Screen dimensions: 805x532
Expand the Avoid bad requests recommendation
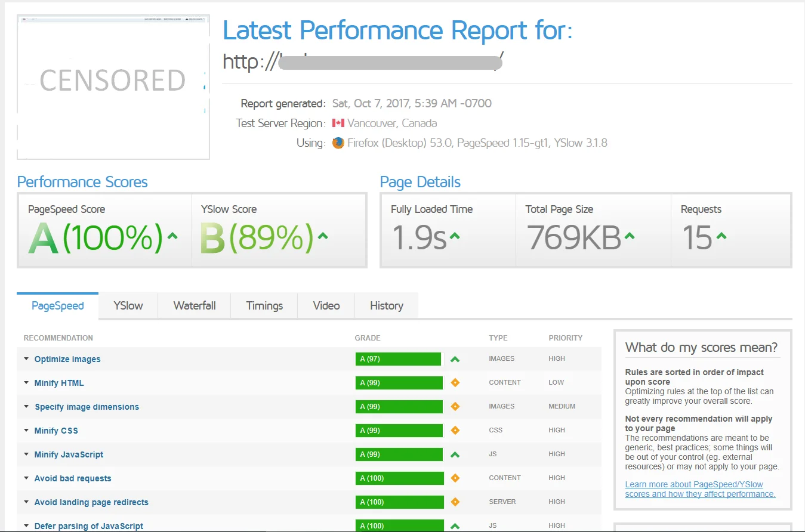pyautogui.click(x=72, y=478)
